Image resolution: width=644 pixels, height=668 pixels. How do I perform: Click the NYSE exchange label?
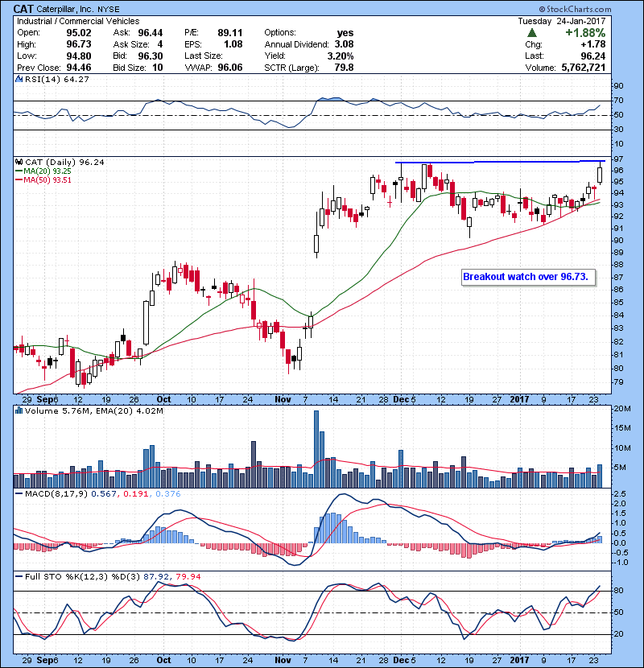point(108,10)
